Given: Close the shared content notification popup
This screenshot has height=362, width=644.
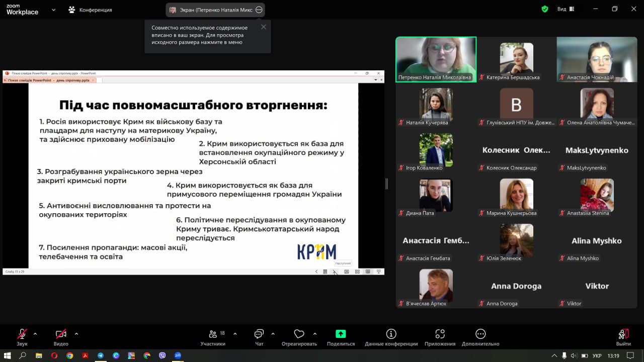Looking at the screenshot, I should 264,27.
